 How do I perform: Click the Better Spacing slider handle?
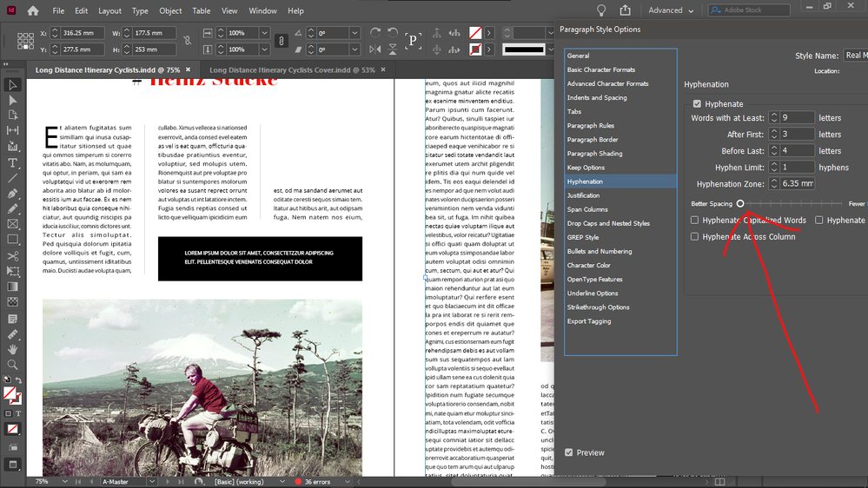coord(740,203)
